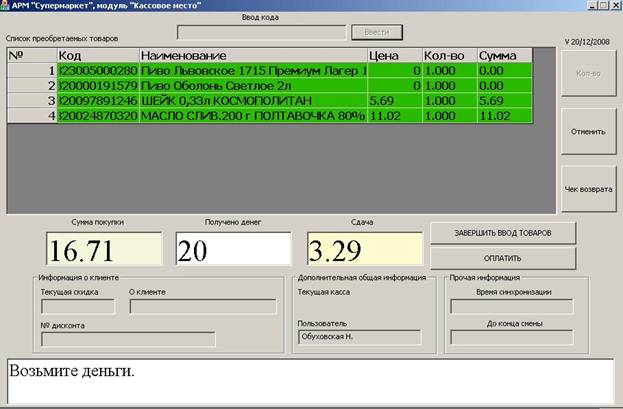Minimize the Кассовое место window

[592, 5]
